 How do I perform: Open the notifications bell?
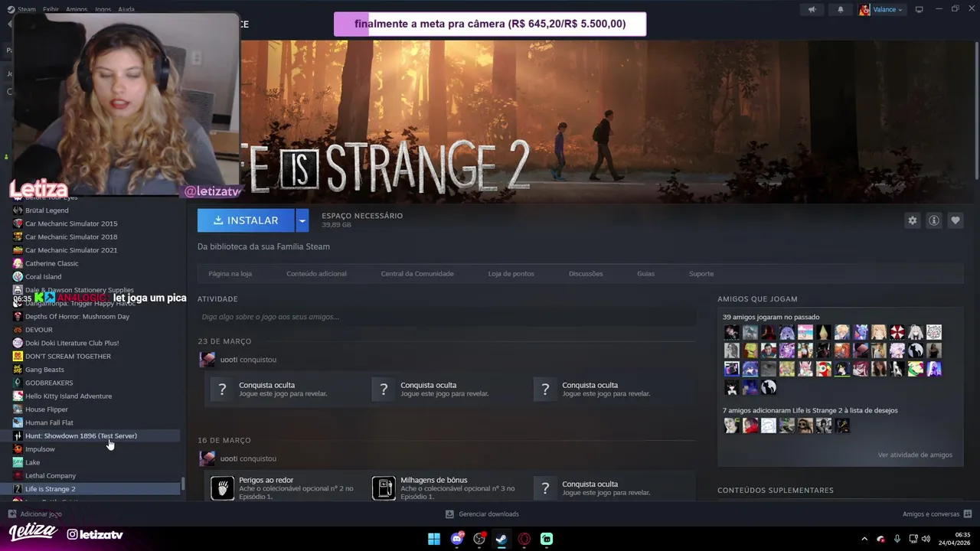pos(840,9)
